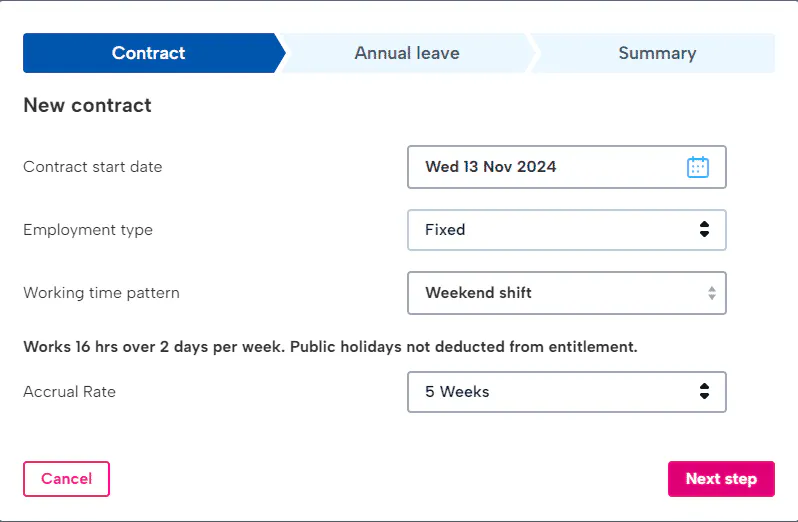The width and height of the screenshot is (798, 522).
Task: Click the Accrual Rate label
Action: point(69,392)
